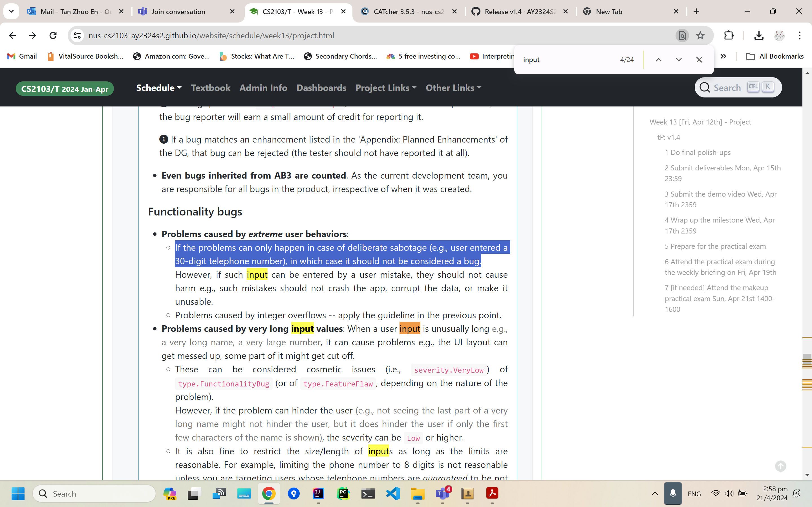Screen dimensions: 812x507
Task: Expand the Project Links dropdown
Action: [x=385, y=88]
